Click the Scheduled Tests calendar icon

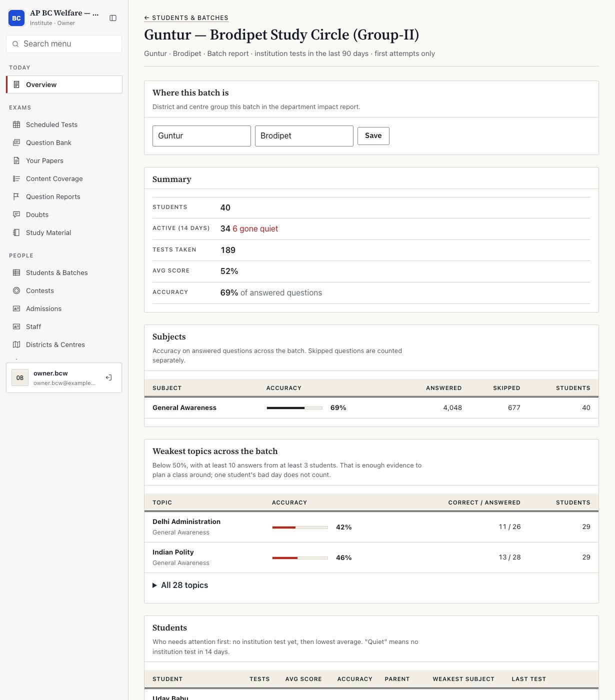[16, 124]
